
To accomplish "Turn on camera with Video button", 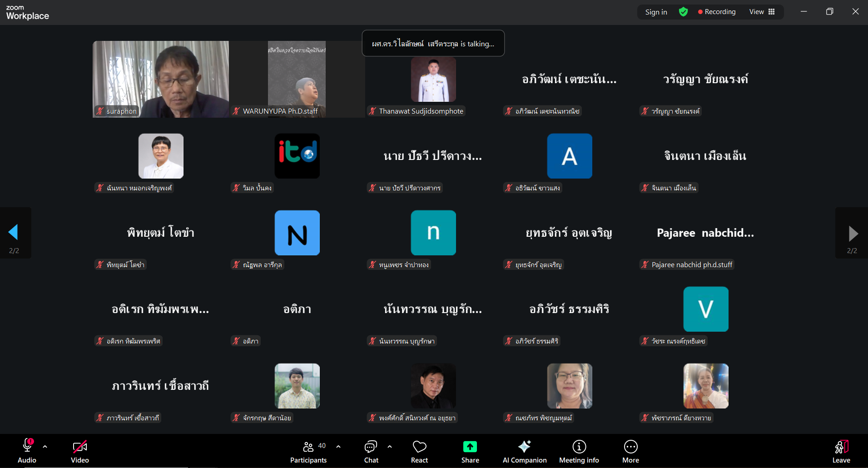I will coord(80,452).
